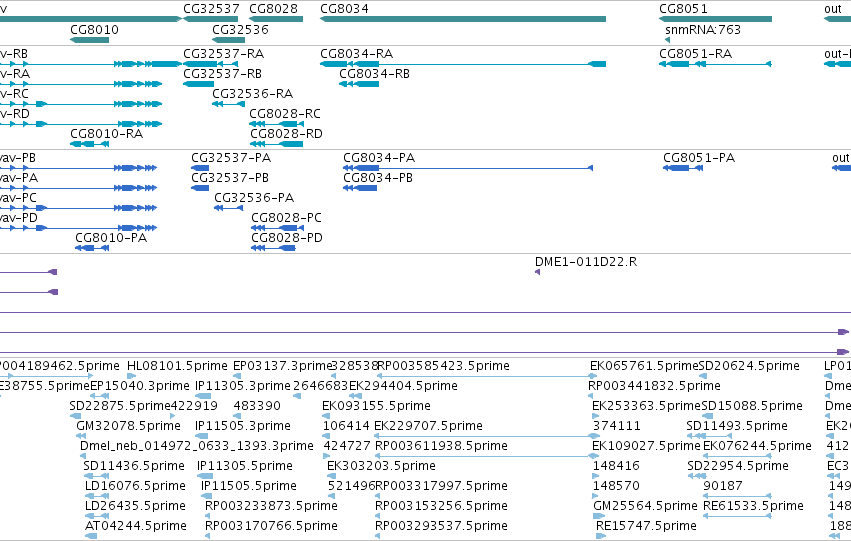Click the 483390 feature label
The width and height of the screenshot is (851, 541).
tap(257, 406)
